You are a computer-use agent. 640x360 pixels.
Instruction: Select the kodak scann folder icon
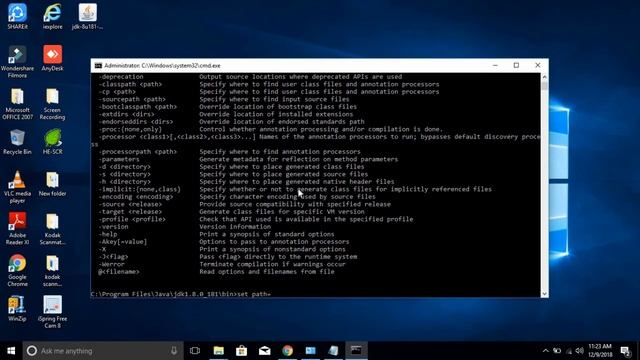53,270
